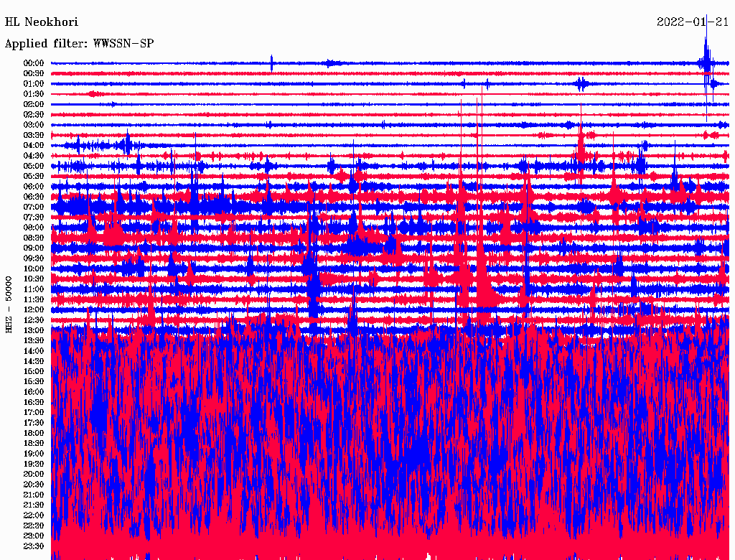This screenshot has height=560, width=735.
Task: Select the 18:00 time row label
Action: 33,433
